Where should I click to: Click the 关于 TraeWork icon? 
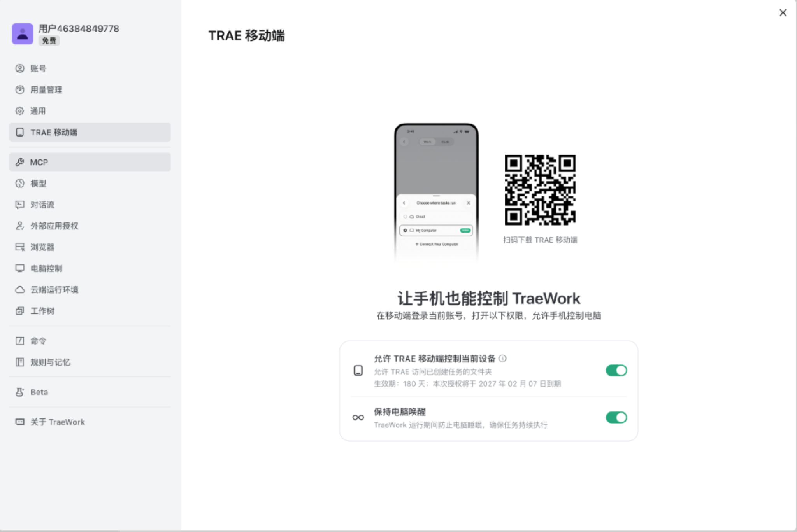tap(20, 422)
